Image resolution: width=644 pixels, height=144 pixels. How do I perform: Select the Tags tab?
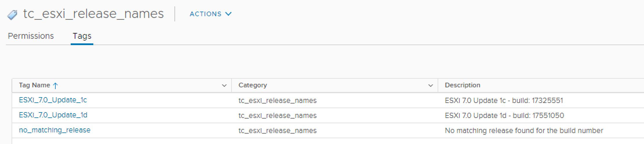tap(82, 36)
